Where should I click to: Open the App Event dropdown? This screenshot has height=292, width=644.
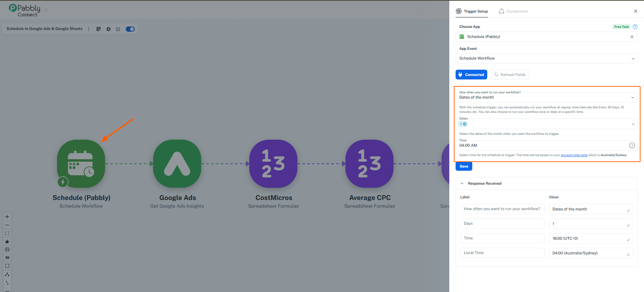(x=546, y=58)
